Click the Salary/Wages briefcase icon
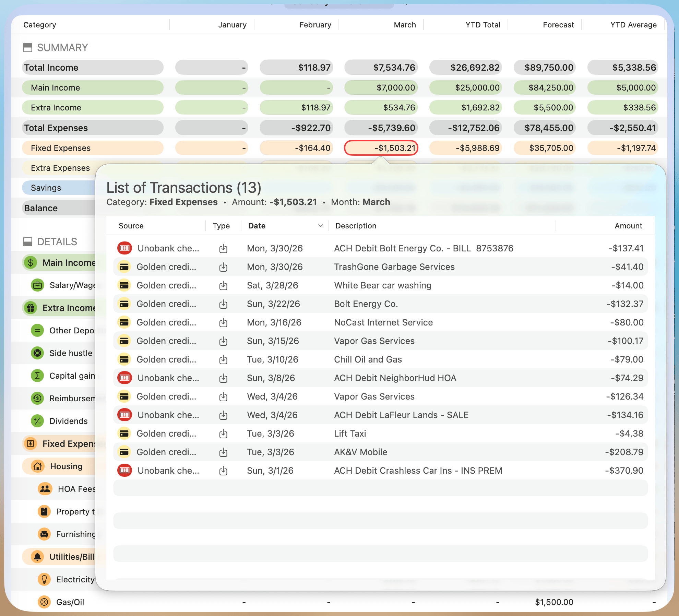The image size is (679, 616). pos(37,285)
